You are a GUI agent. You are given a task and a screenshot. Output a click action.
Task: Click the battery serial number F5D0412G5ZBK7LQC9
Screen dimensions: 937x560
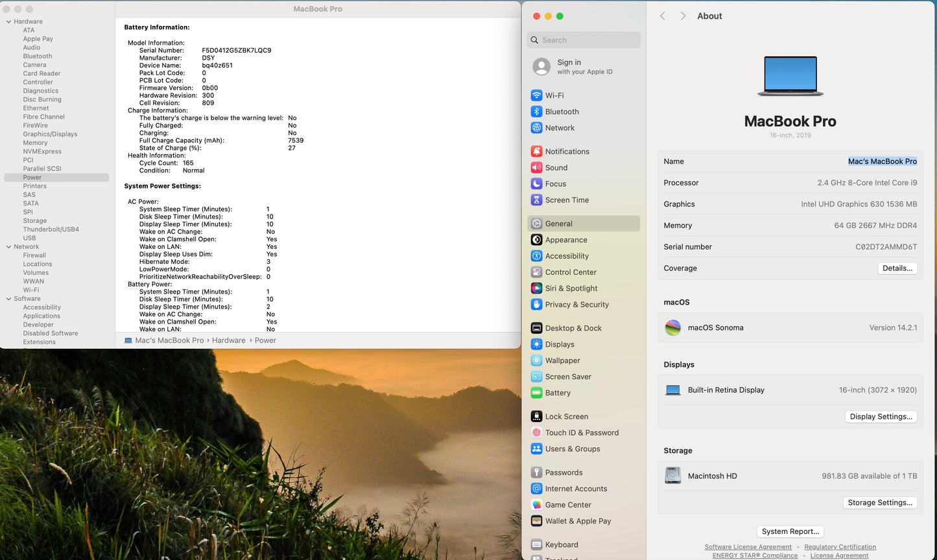(x=237, y=51)
